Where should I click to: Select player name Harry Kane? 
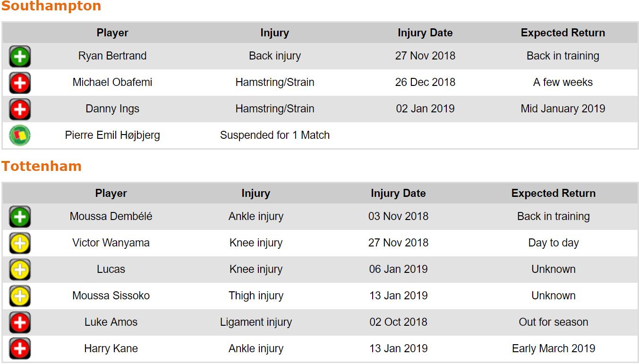pos(111,349)
